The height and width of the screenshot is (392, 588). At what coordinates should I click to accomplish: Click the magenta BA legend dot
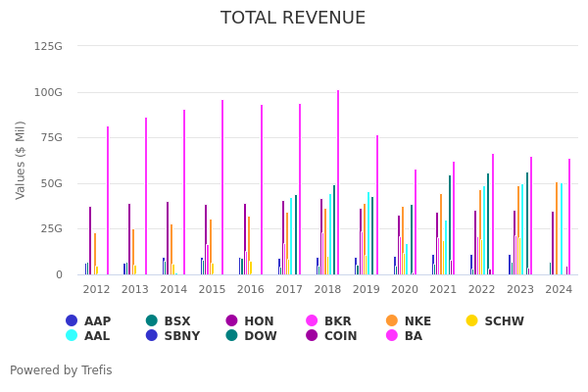click(x=393, y=336)
